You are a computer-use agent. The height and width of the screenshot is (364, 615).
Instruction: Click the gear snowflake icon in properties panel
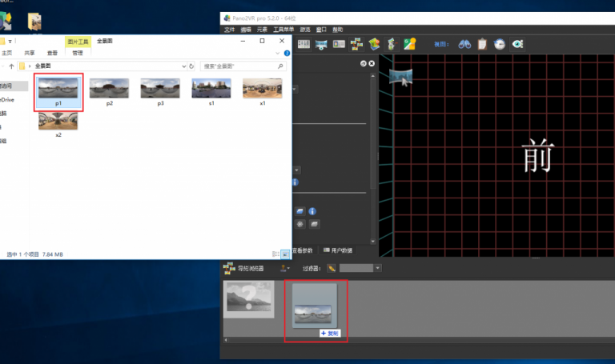(300, 224)
